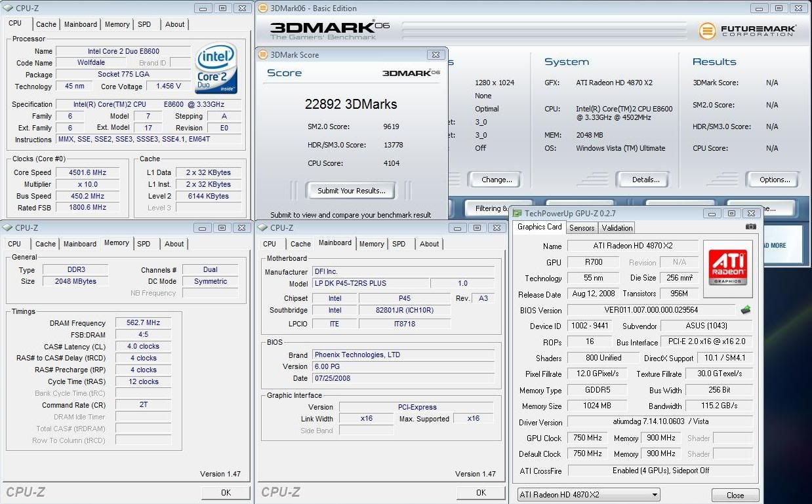Click the BIOS Brand value Phoenix Technologies, LTD
Image resolution: width=812 pixels, height=504 pixels.
click(403, 355)
